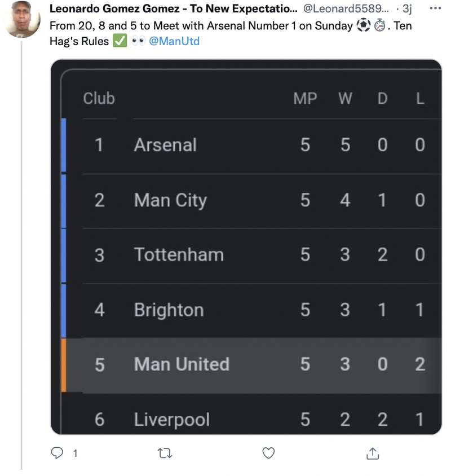Image resolution: width=451 pixels, height=476 pixels.
Task: Open the tweet timestamp 3j
Action: click(x=407, y=9)
